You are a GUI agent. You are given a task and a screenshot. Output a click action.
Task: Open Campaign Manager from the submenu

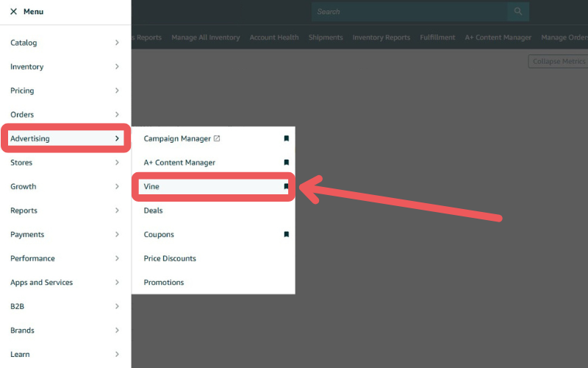pyautogui.click(x=177, y=138)
